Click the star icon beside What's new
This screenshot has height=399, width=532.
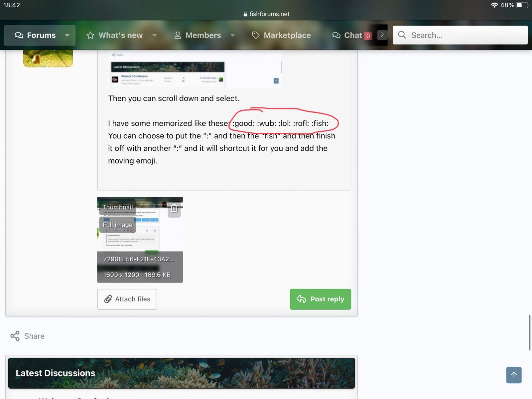[x=90, y=35]
